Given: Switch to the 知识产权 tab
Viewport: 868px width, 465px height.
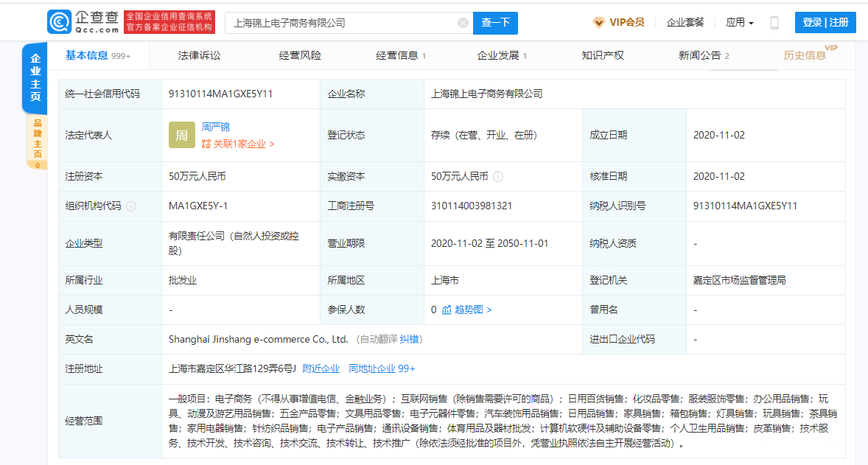Looking at the screenshot, I should [x=603, y=55].
